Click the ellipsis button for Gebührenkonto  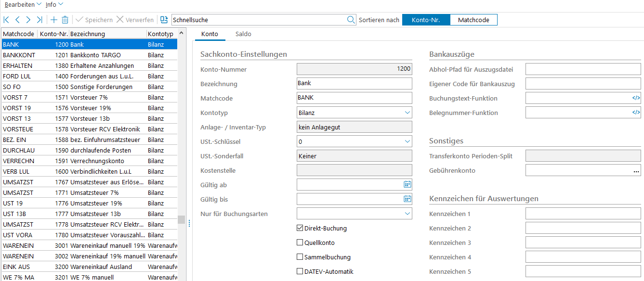[x=636, y=171]
